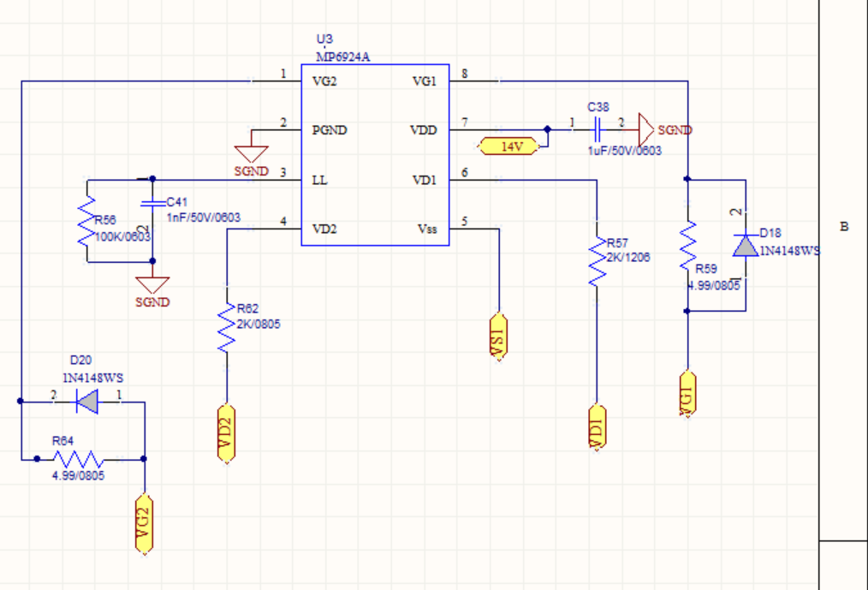Click the 1uF/50V/0603 value of C38

(x=624, y=151)
